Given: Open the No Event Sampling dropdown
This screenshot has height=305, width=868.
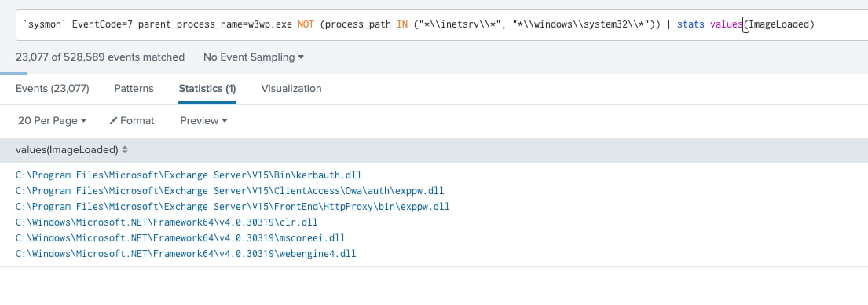Looking at the screenshot, I should (x=254, y=57).
